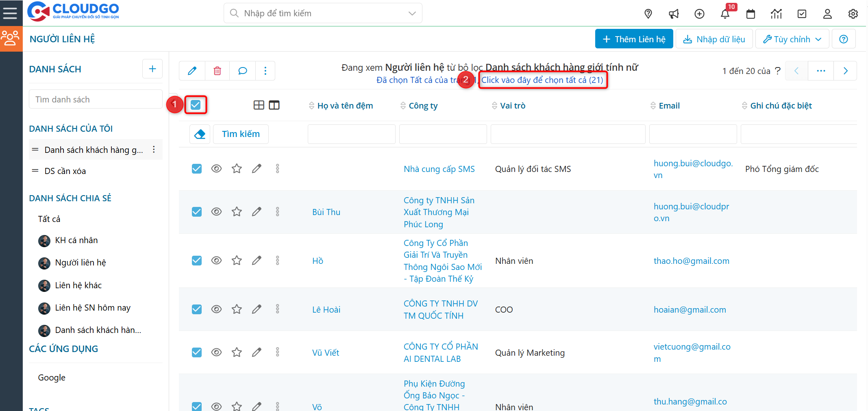Open the notifications bell icon
This screenshot has width=868, height=411.
(725, 14)
